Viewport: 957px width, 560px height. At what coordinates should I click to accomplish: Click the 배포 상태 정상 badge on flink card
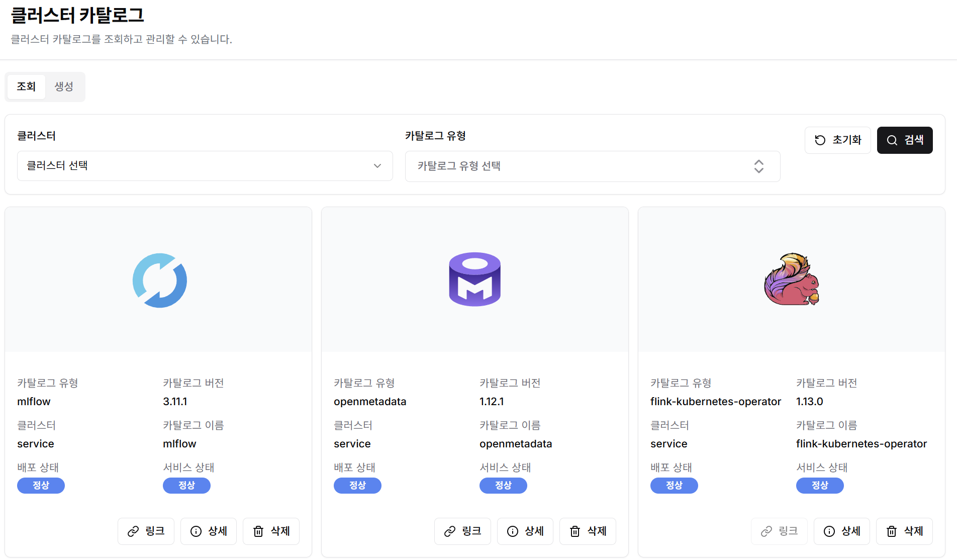pos(674,486)
